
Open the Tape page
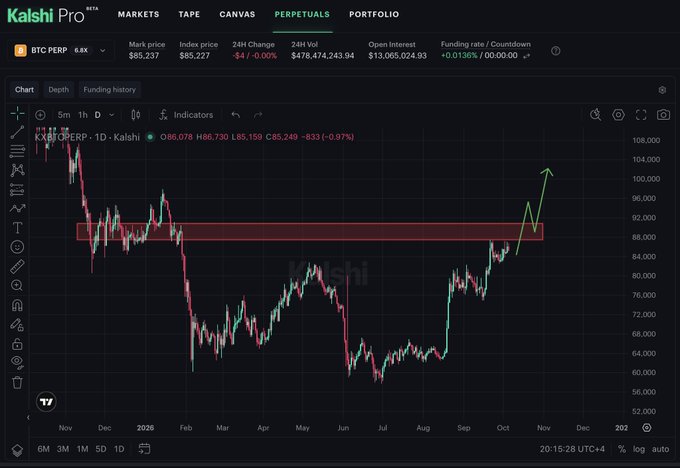click(x=189, y=14)
